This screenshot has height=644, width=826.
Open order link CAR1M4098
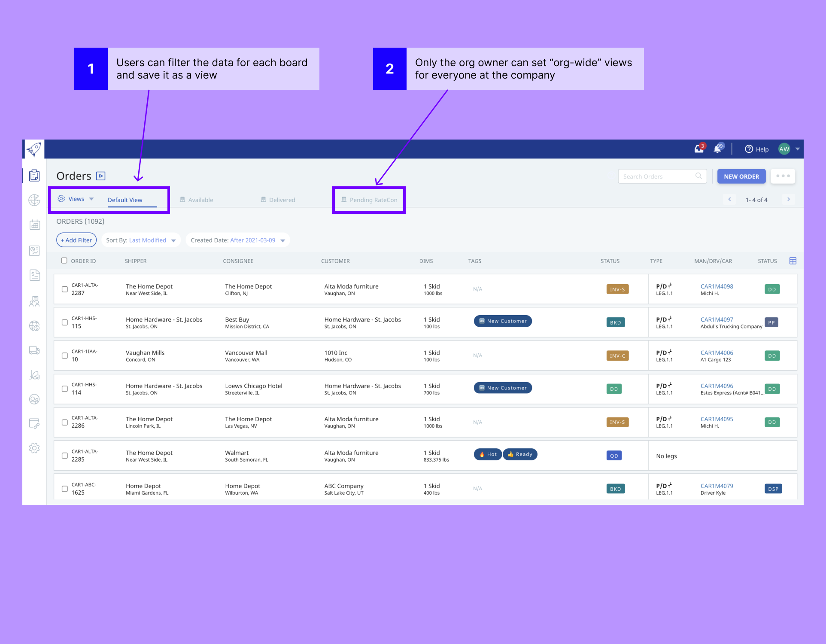click(716, 286)
